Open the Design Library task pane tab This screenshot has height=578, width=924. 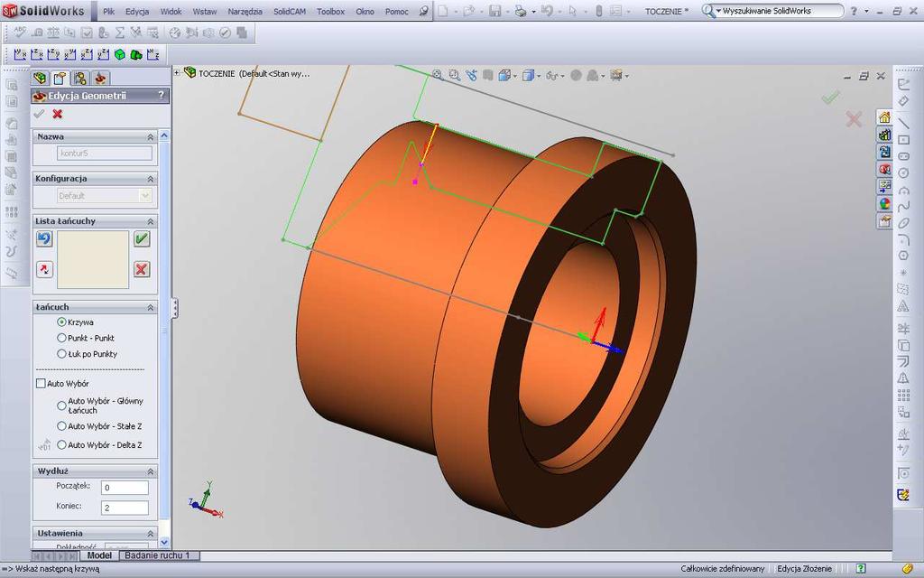click(x=884, y=135)
